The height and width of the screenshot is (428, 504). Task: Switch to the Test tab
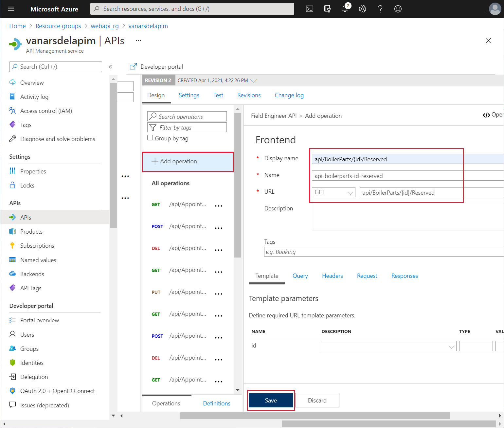point(218,95)
